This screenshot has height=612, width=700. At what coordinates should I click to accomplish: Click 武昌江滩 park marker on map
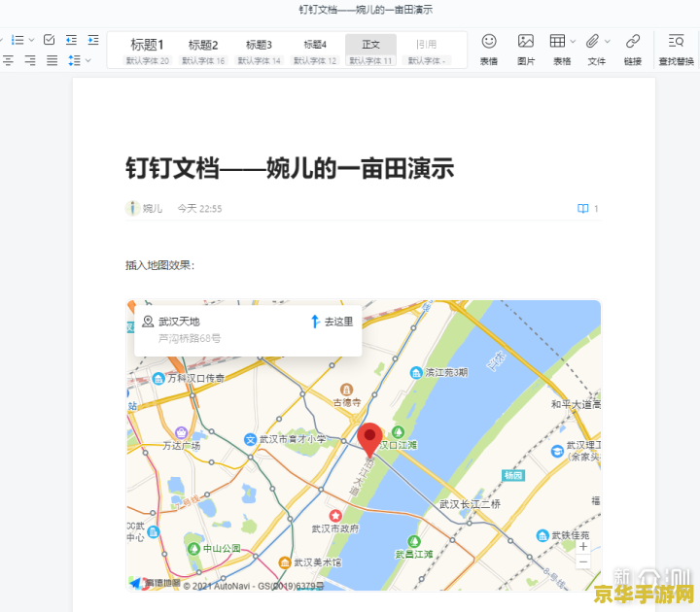[x=414, y=547]
